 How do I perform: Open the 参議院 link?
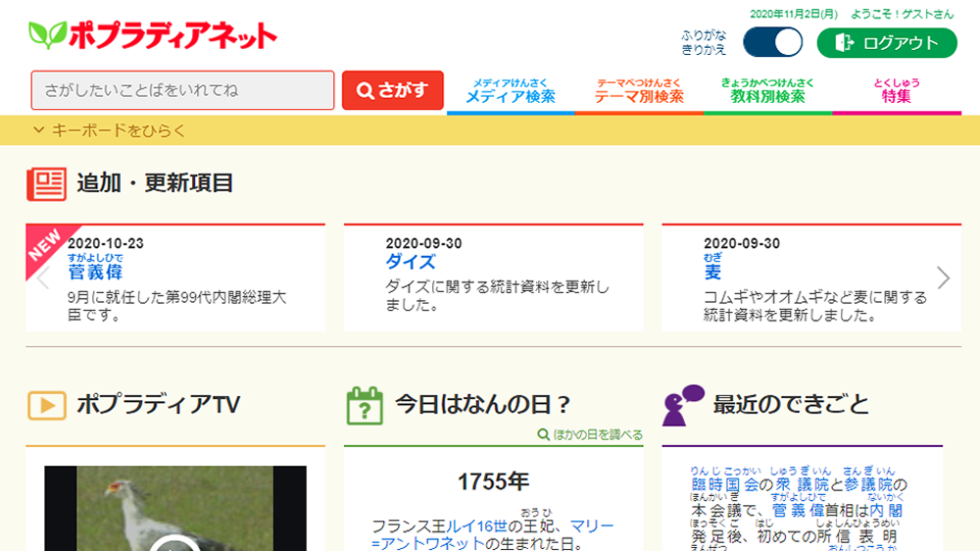coord(868,484)
